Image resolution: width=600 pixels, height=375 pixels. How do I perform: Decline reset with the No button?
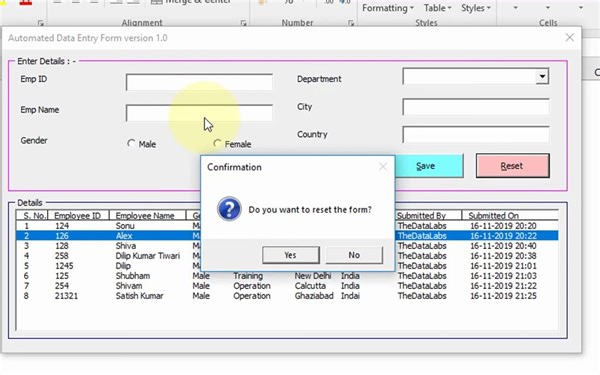[354, 255]
